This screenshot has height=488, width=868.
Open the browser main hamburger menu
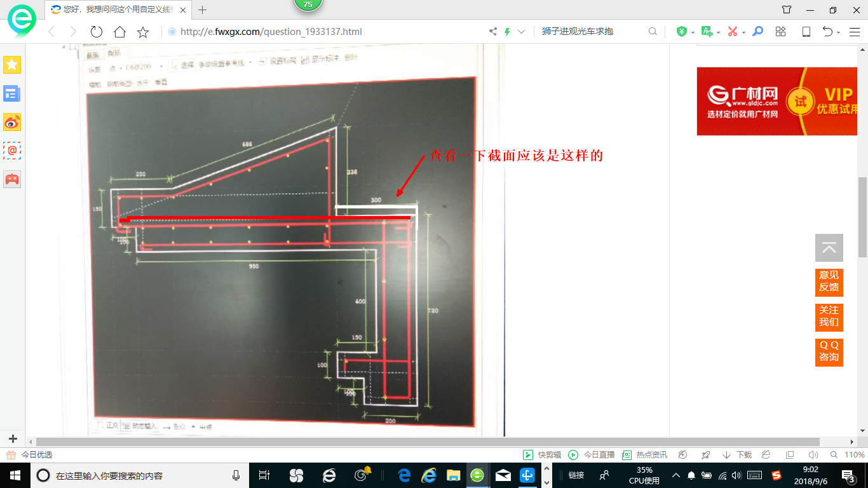point(854,31)
